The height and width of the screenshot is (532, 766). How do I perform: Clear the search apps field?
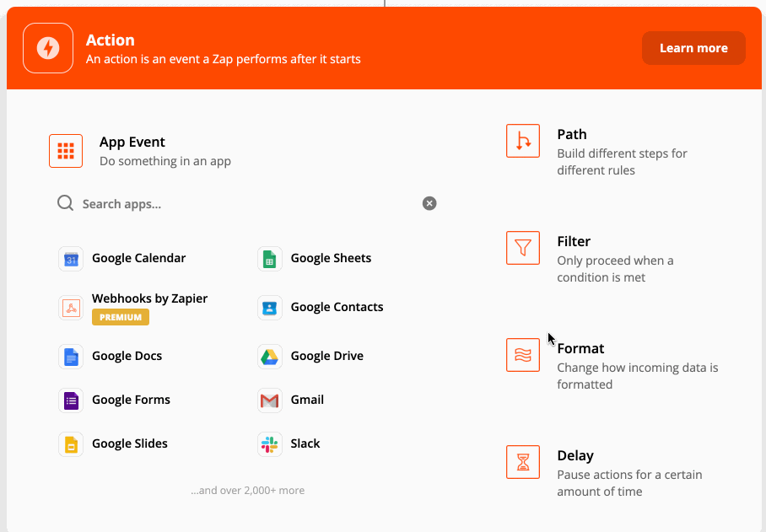pos(429,203)
